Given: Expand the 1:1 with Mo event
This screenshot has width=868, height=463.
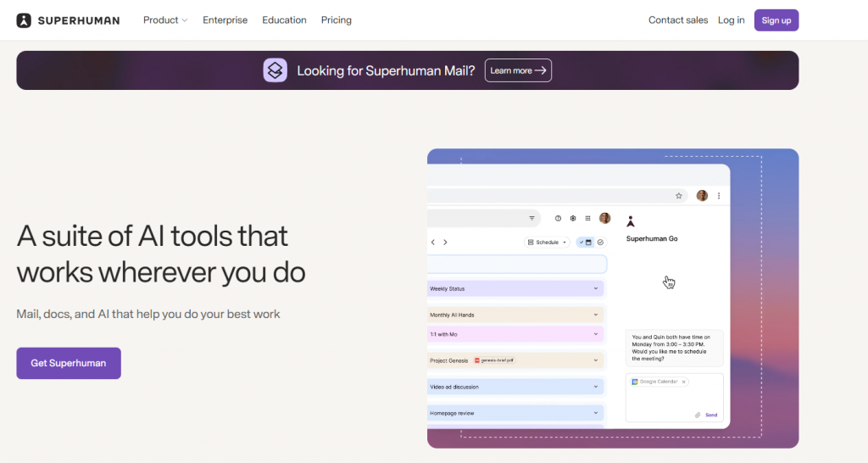Looking at the screenshot, I should tap(596, 334).
